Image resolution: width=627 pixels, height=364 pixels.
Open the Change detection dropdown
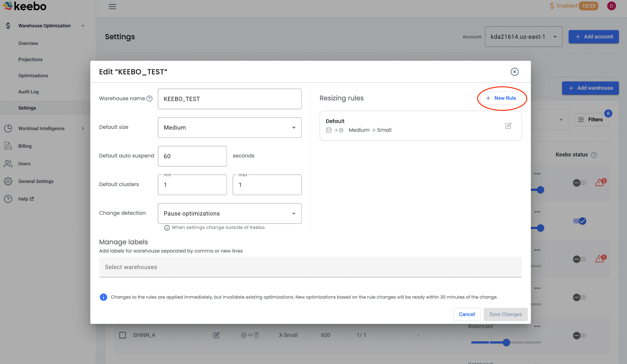(x=230, y=213)
